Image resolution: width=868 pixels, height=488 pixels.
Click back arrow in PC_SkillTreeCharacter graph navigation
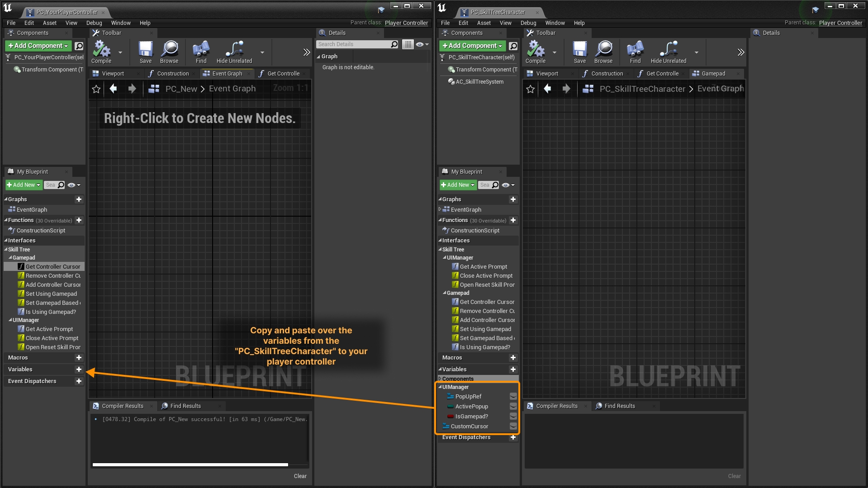pos(547,89)
